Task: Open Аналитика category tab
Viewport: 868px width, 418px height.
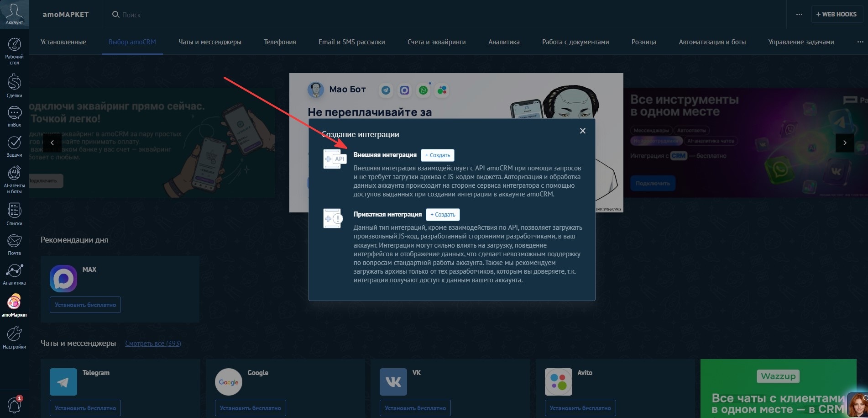Action: (504, 42)
